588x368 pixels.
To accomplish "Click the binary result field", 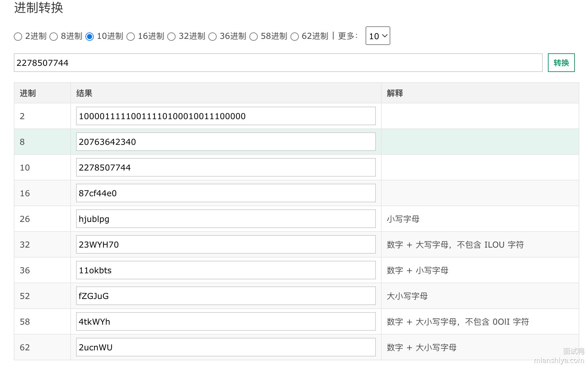I will pyautogui.click(x=226, y=116).
